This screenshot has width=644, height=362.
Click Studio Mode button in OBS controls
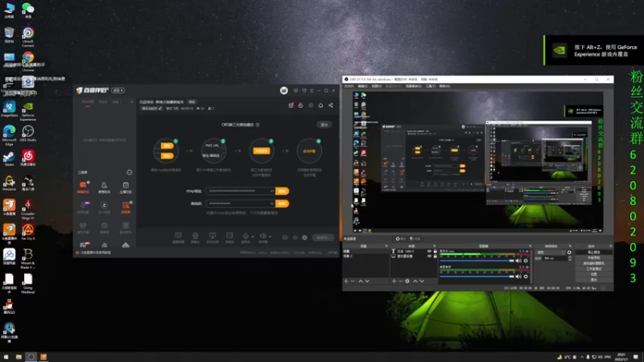click(x=594, y=269)
